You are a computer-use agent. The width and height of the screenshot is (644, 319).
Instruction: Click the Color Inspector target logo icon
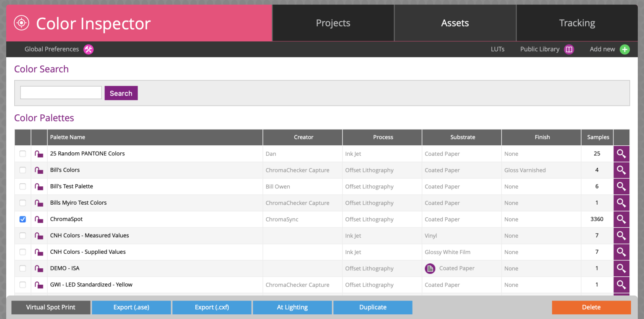click(21, 23)
